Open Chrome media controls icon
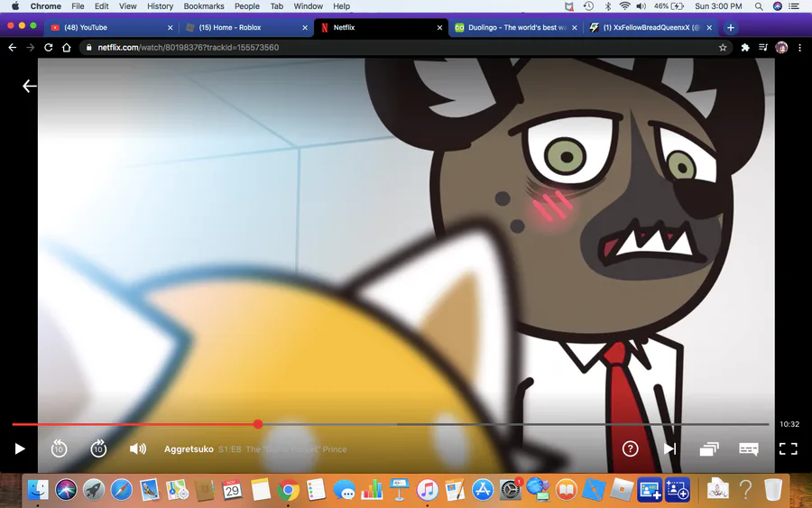This screenshot has height=508, width=812. coord(762,47)
